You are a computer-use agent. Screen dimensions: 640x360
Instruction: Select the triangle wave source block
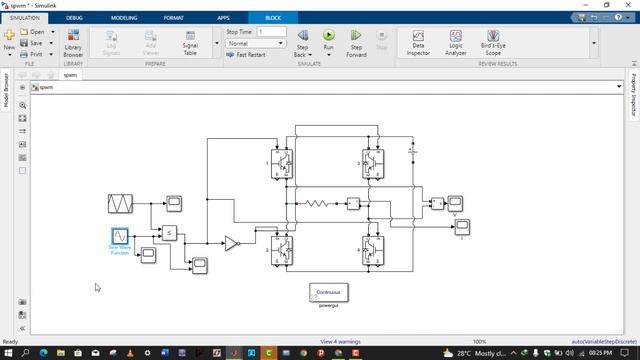(x=120, y=204)
